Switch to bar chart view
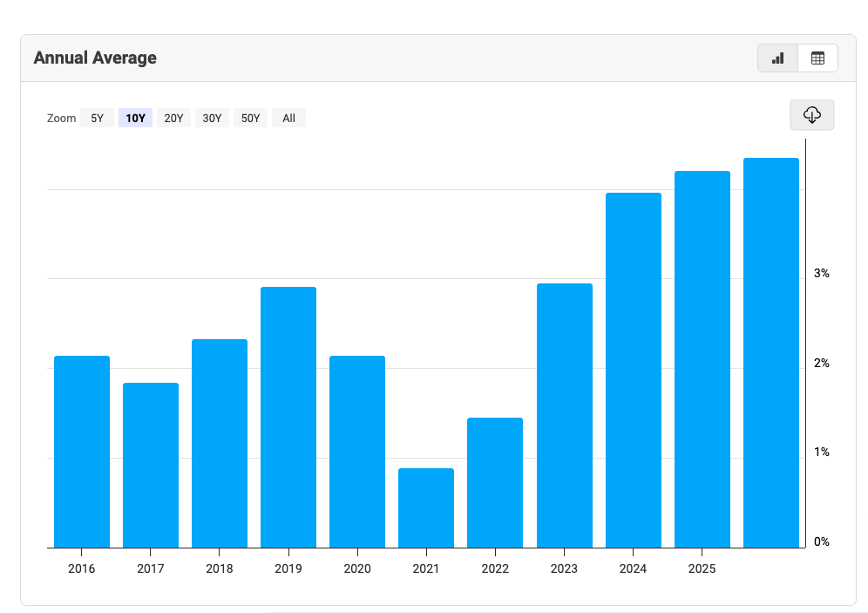 pos(777,58)
